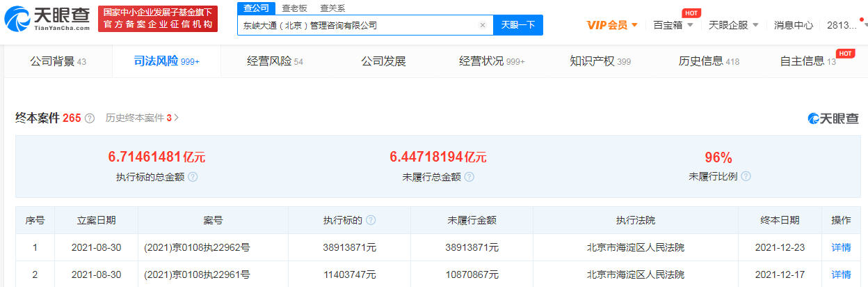
Task: Switch to 经营状况 tab
Action: tap(492, 61)
